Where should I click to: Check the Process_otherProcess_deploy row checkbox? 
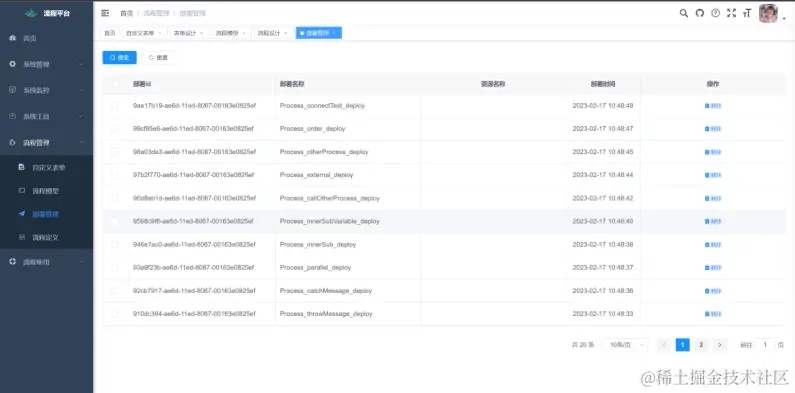(115, 152)
